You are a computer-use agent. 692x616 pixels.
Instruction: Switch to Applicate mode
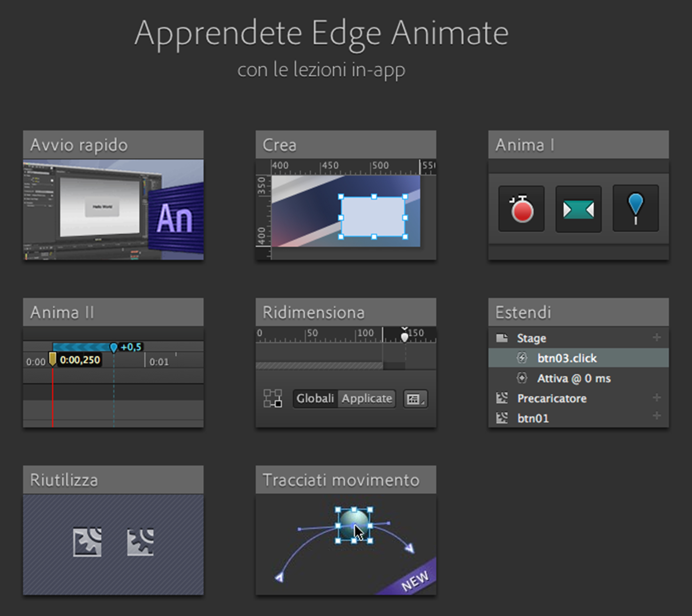(367, 398)
